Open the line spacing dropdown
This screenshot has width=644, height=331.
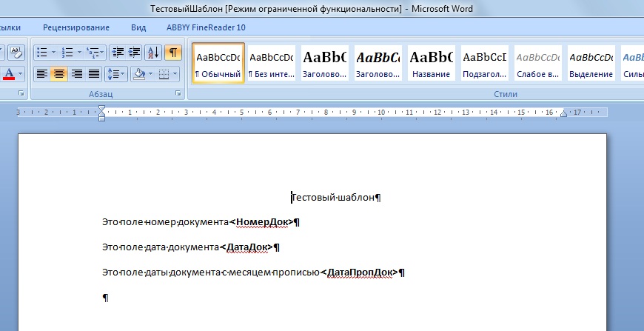click(116, 74)
